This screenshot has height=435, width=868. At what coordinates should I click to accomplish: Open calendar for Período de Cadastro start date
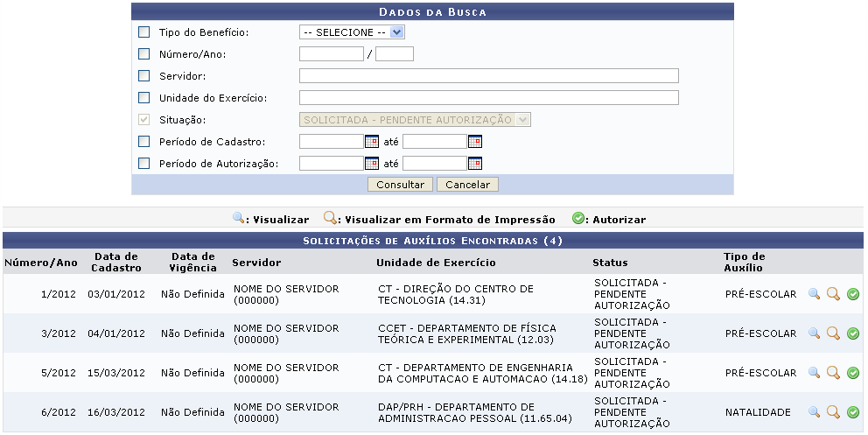point(371,141)
